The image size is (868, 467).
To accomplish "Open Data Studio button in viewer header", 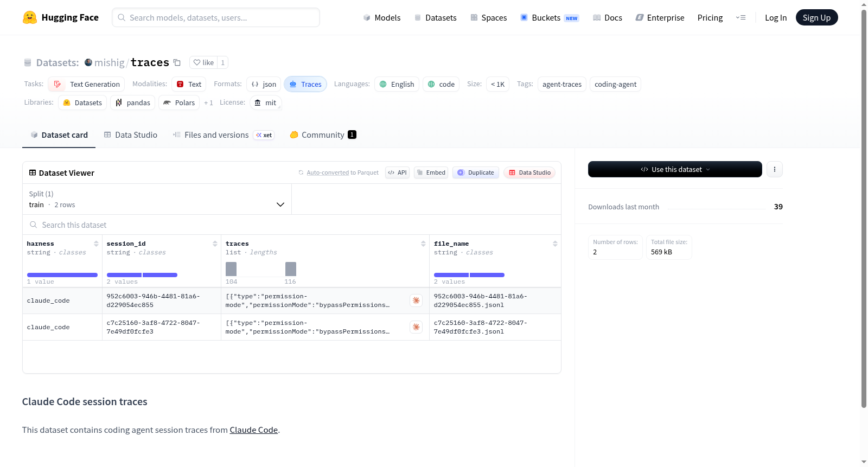I will [x=529, y=172].
